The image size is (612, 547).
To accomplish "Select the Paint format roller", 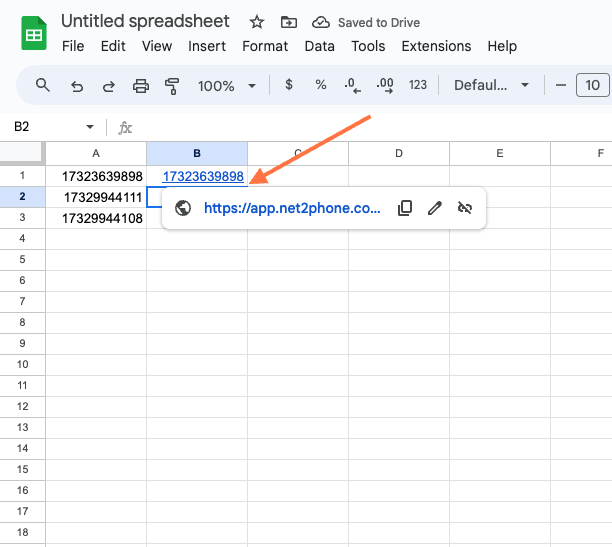I will pyautogui.click(x=172, y=86).
